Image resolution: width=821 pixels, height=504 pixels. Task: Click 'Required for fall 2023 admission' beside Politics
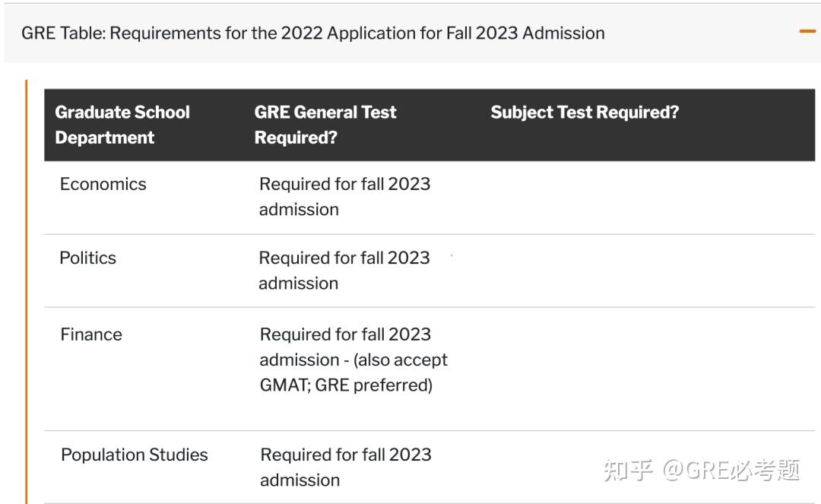click(345, 270)
